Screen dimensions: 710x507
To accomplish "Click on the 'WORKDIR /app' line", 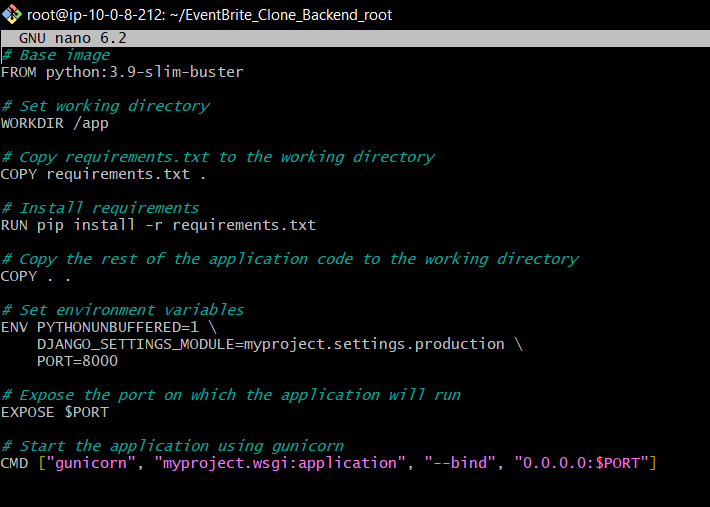I will 55,123.
